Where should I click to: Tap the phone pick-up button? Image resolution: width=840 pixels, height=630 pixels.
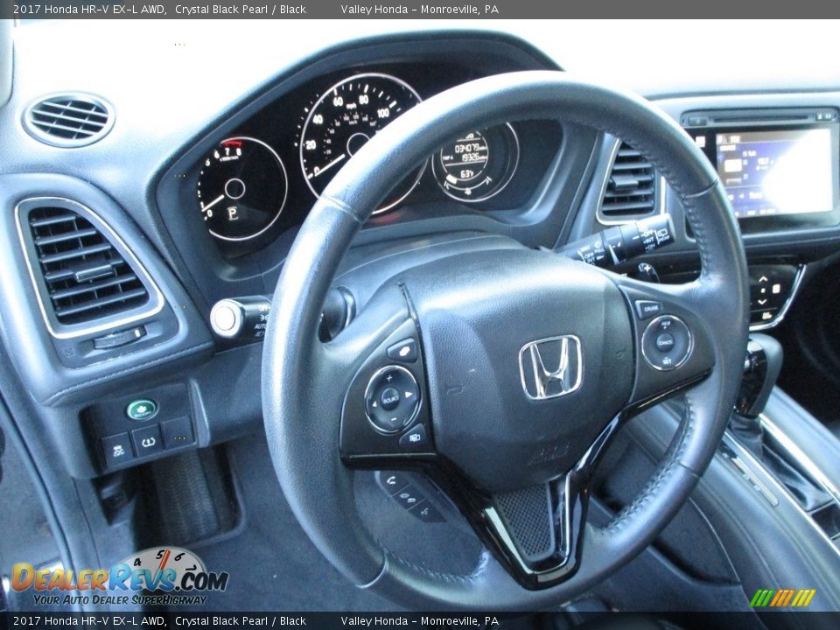390,480
